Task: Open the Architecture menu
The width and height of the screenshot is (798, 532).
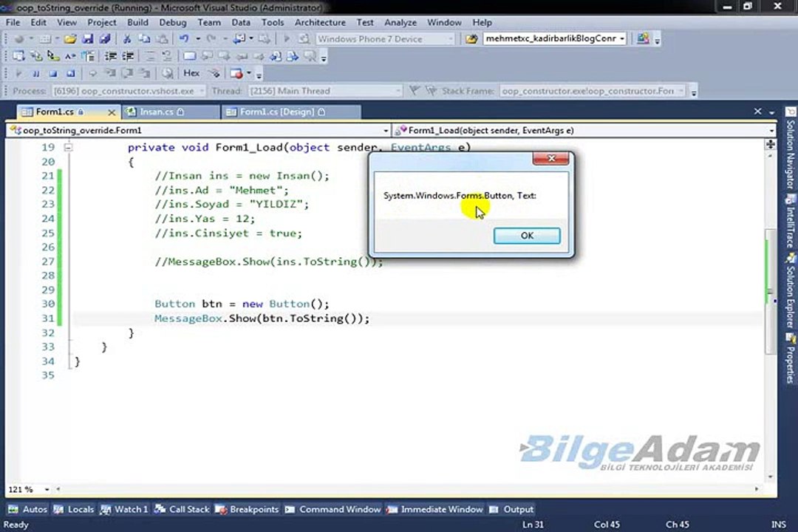Action: point(320,22)
